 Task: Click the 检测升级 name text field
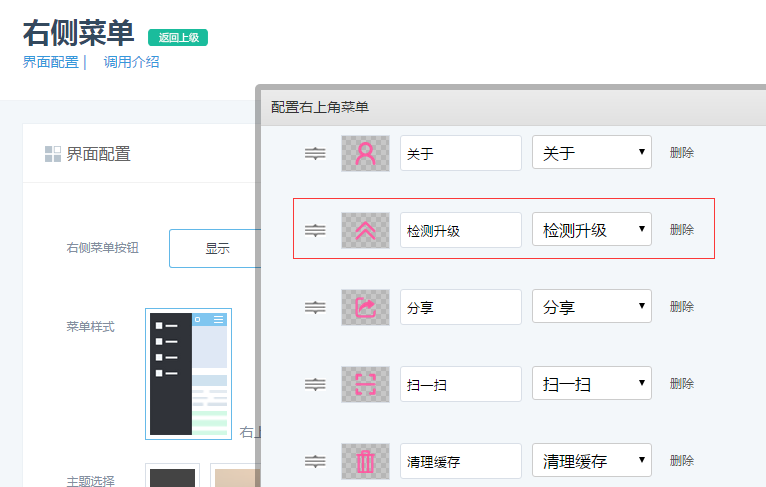pos(460,230)
